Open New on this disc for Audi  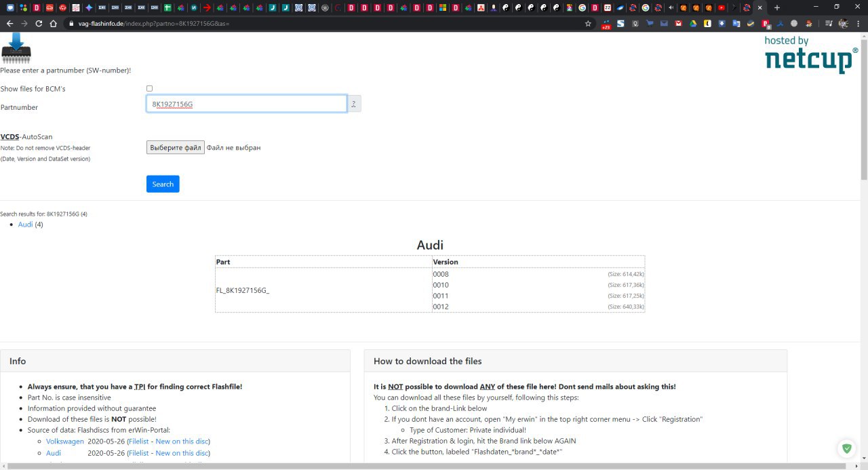(x=182, y=453)
